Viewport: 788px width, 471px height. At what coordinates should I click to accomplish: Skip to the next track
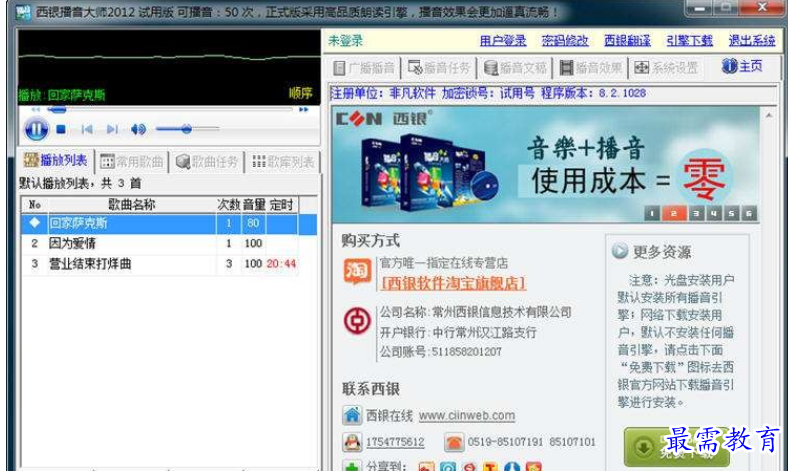pos(112,130)
